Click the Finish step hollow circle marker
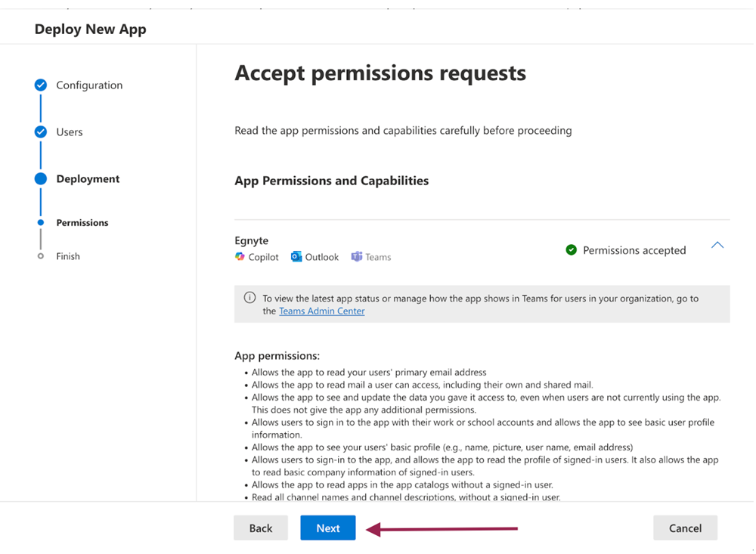Image resolution: width=756 pixels, height=554 pixels. point(41,256)
